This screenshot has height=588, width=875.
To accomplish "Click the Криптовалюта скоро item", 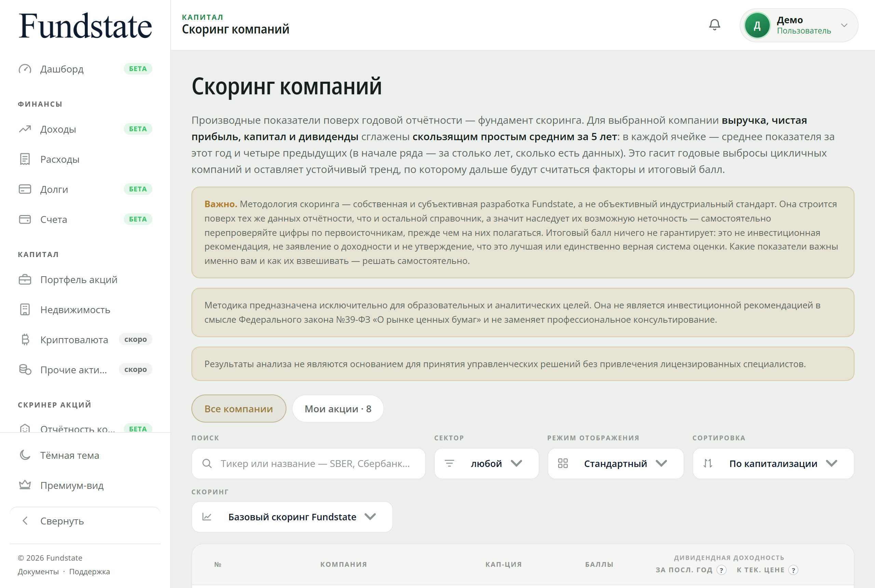I will 85,339.
